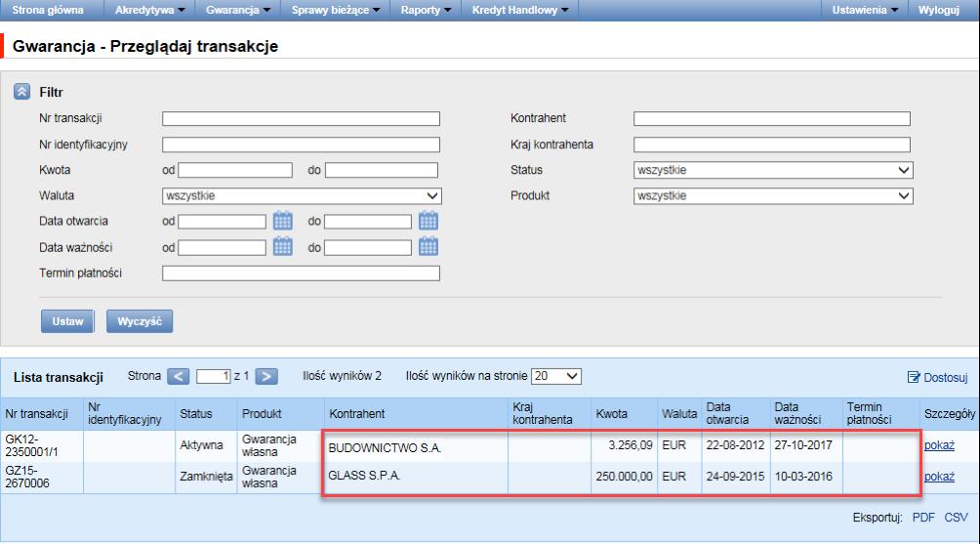
Task: Go to previous page of results
Action: click(x=178, y=376)
